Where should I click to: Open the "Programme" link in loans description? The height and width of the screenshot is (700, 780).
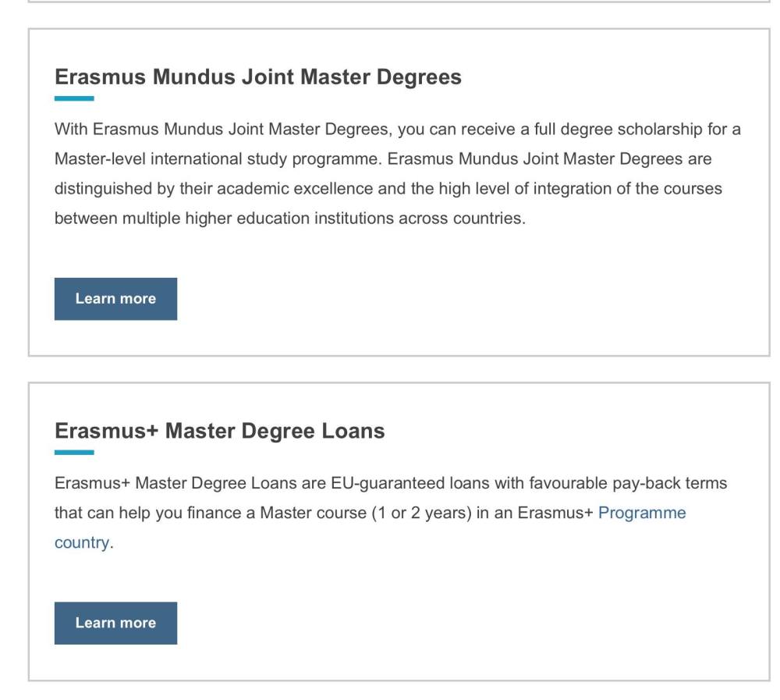642,513
